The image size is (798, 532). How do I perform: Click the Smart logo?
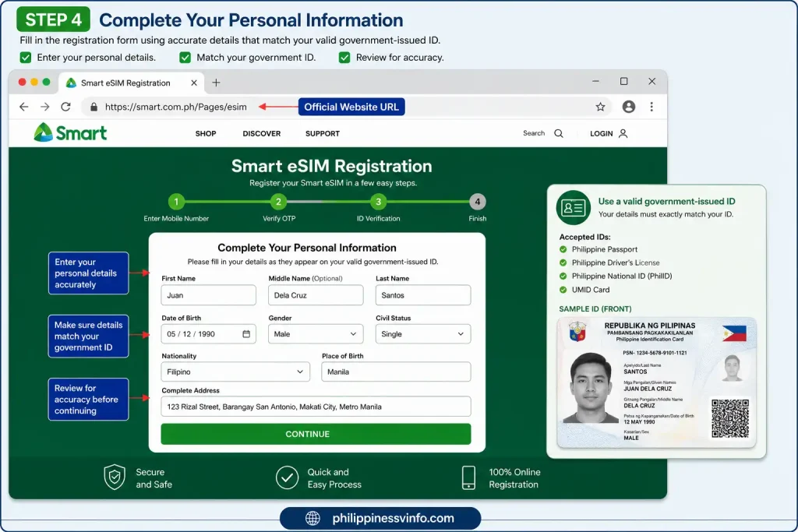(x=70, y=132)
